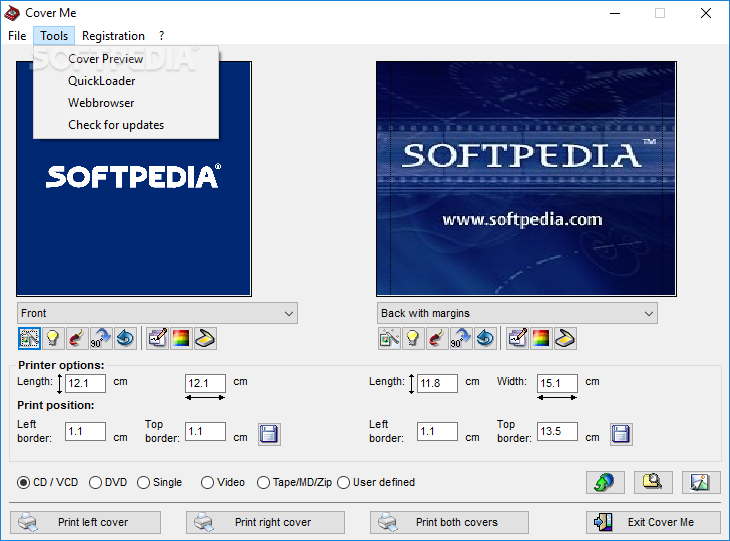Viewport: 730px width, 541px height.
Task: Click Print right cover button
Action: point(265,522)
